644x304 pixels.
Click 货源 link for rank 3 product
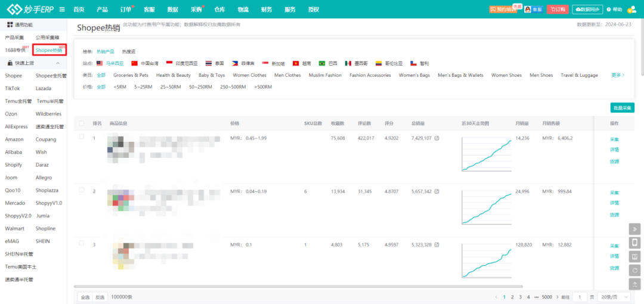[614, 268]
